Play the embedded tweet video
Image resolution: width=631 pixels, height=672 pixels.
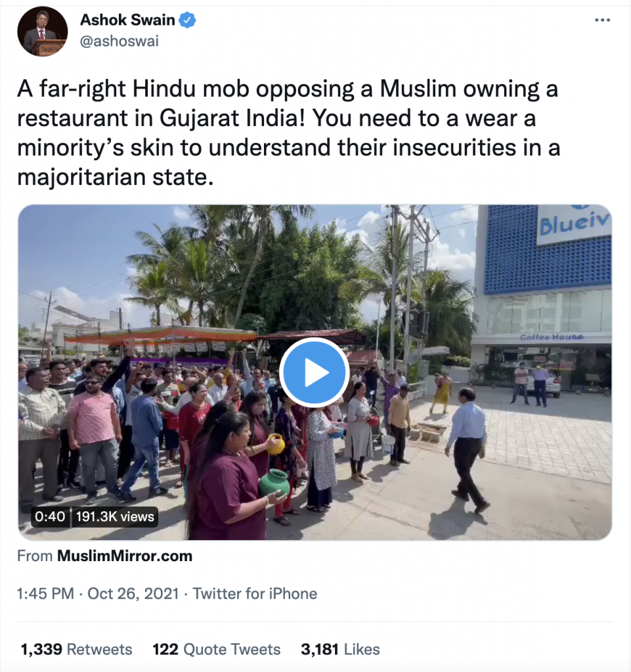pyautogui.click(x=314, y=373)
